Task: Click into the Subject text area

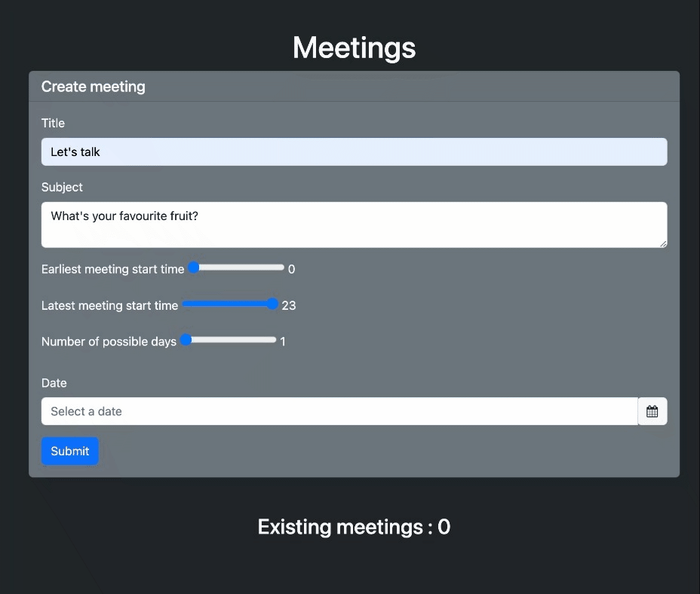Action: [x=354, y=225]
